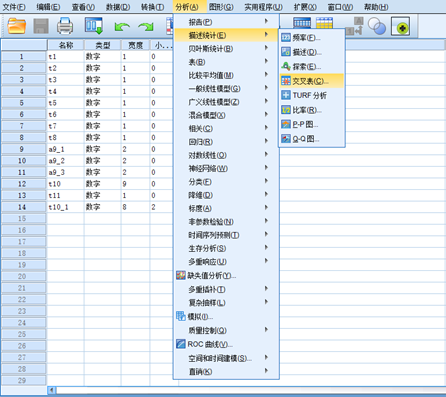Click the icon beside Q-Q 图

pyautogui.click(x=286, y=138)
